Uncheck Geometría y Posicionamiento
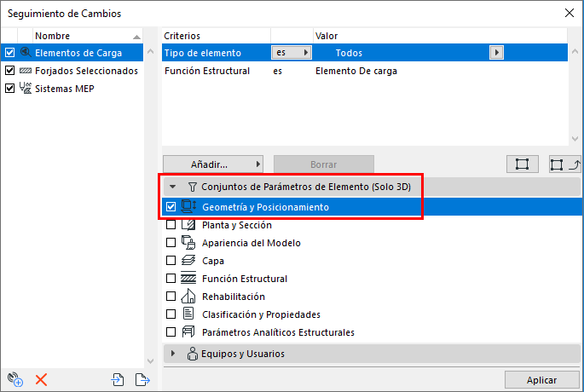Screen dimensions: 584x392 171,207
